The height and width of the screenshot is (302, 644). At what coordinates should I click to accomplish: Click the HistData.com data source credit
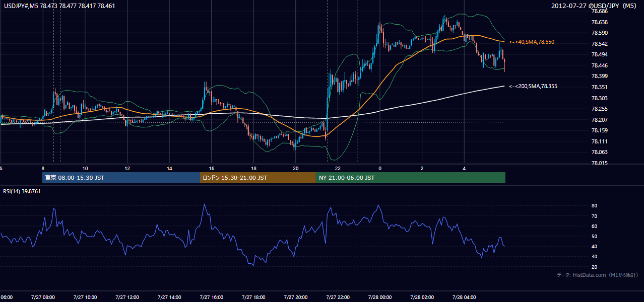click(x=598, y=275)
